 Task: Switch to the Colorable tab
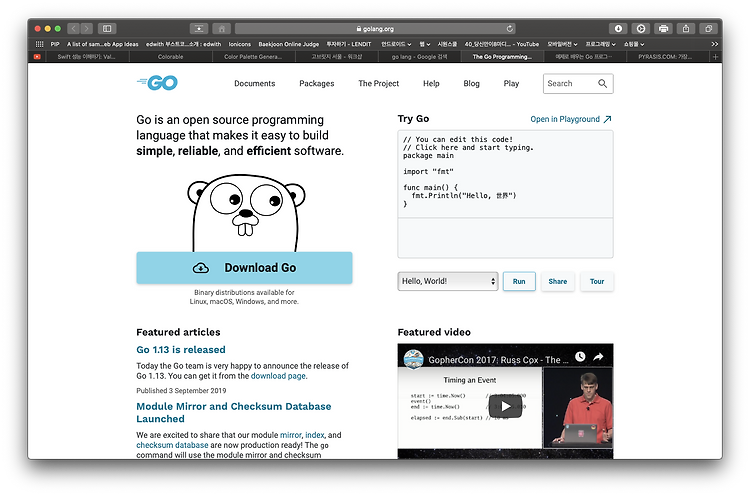click(x=171, y=57)
